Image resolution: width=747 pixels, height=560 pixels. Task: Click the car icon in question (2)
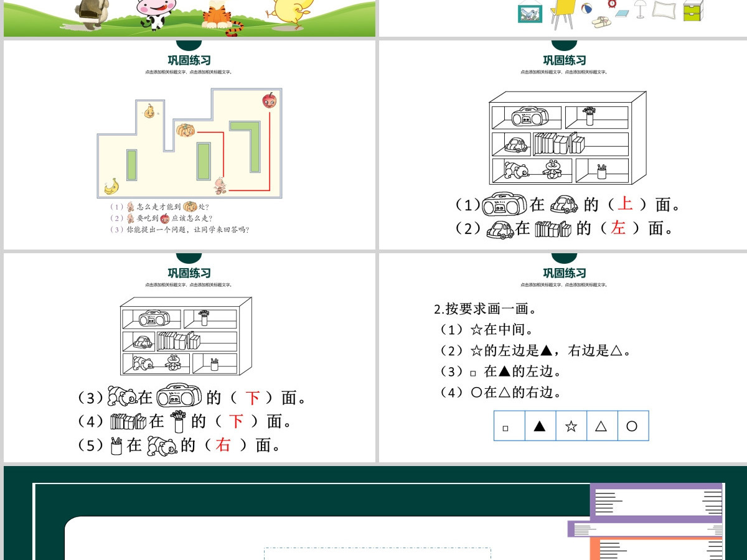(500, 230)
